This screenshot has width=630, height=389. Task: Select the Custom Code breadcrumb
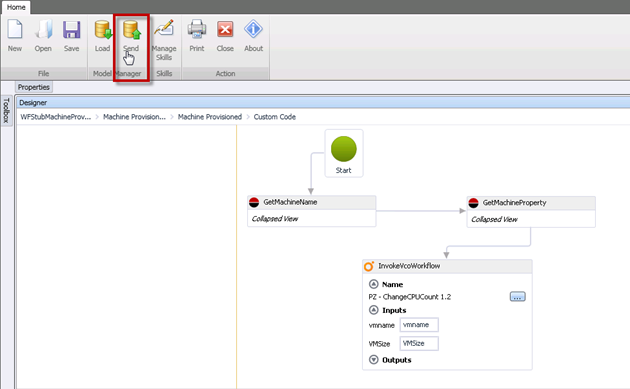pyautogui.click(x=275, y=117)
